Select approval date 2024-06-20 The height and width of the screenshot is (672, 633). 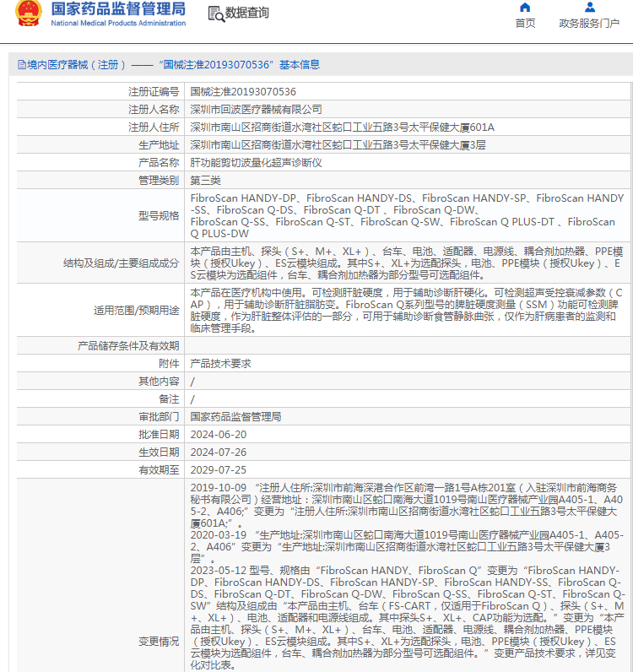pos(218,435)
